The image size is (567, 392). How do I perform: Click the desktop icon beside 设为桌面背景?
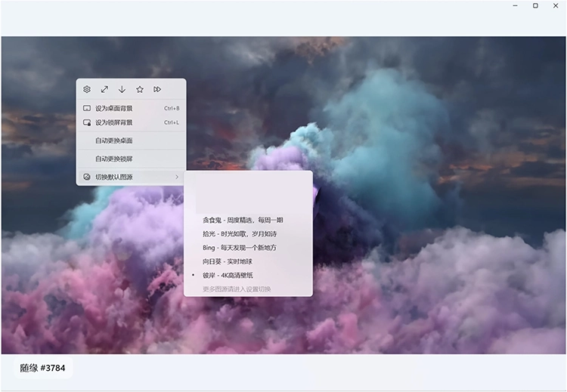coord(87,108)
